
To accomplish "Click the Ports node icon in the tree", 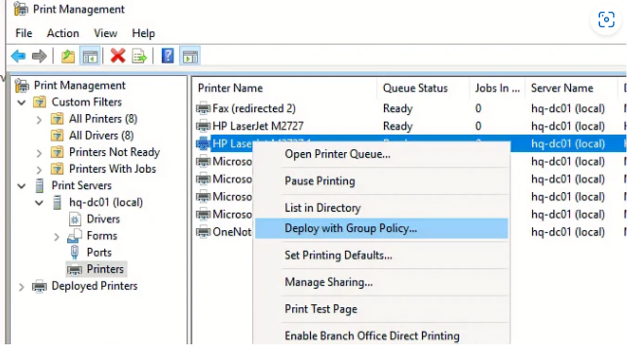I will pos(75,252).
